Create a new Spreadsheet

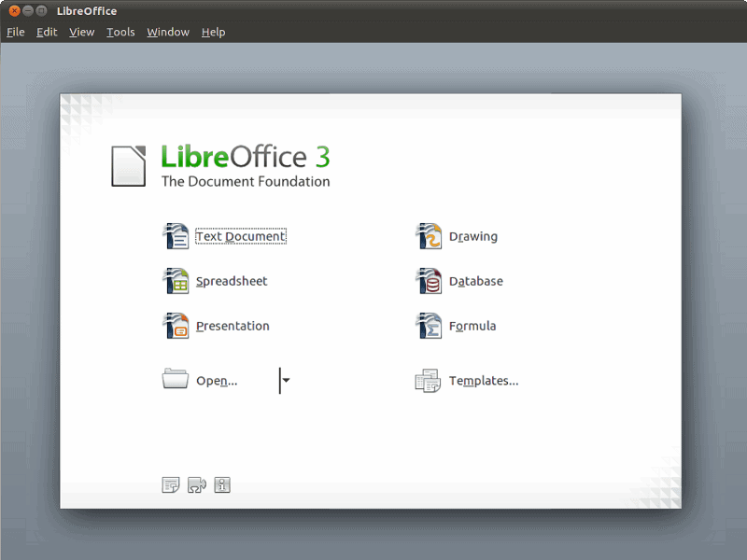(x=231, y=281)
